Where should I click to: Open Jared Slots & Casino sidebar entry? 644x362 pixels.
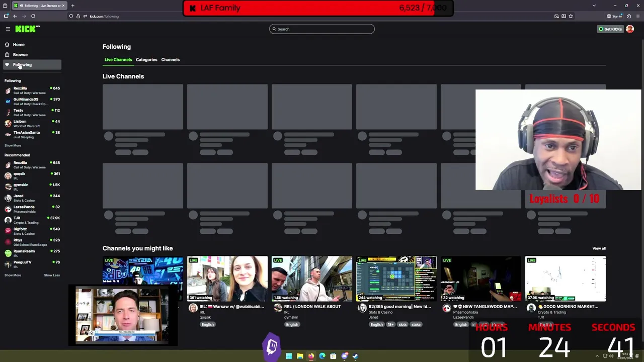[x=32, y=198]
